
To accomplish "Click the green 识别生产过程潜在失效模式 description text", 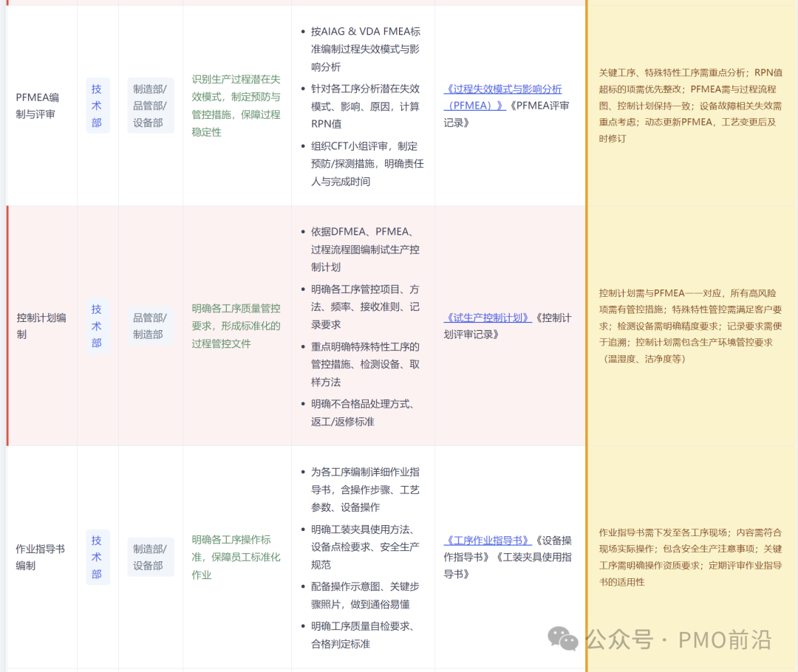I will 236,106.
